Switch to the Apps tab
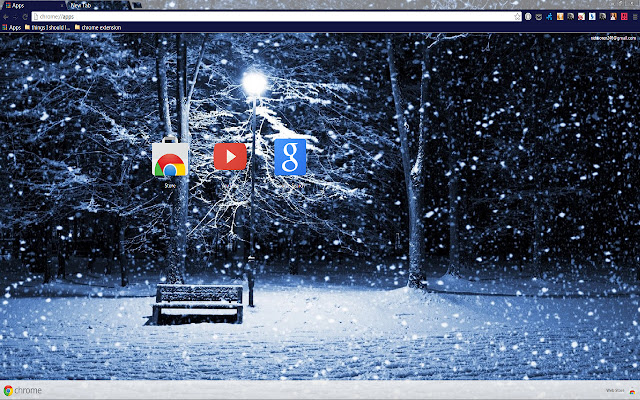 click(33, 5)
